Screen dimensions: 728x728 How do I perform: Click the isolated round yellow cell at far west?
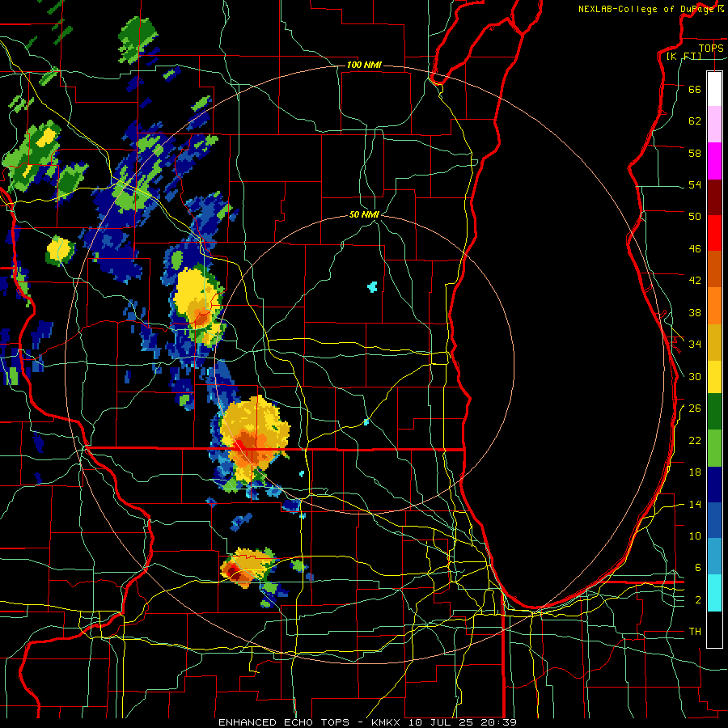61,251
